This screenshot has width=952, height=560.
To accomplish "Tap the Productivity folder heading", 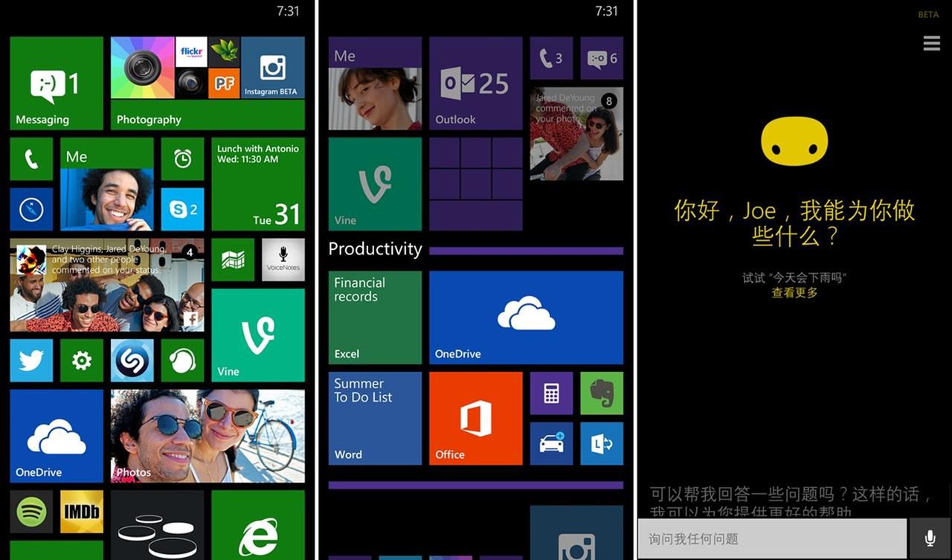I will pyautogui.click(x=375, y=249).
